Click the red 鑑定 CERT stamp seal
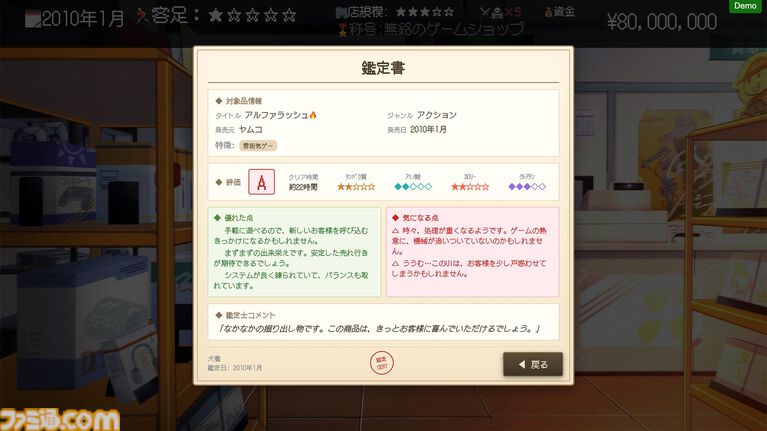This screenshot has width=767, height=431. 382,363
